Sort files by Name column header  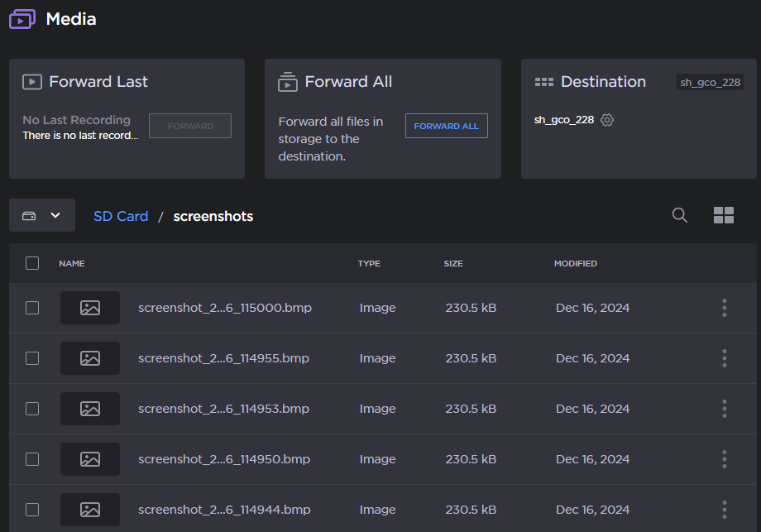click(x=72, y=264)
